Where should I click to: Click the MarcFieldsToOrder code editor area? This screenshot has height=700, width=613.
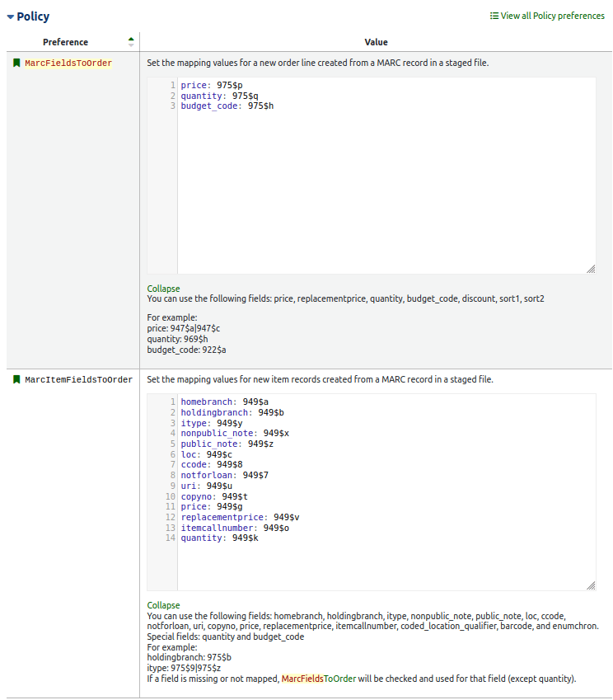point(386,176)
